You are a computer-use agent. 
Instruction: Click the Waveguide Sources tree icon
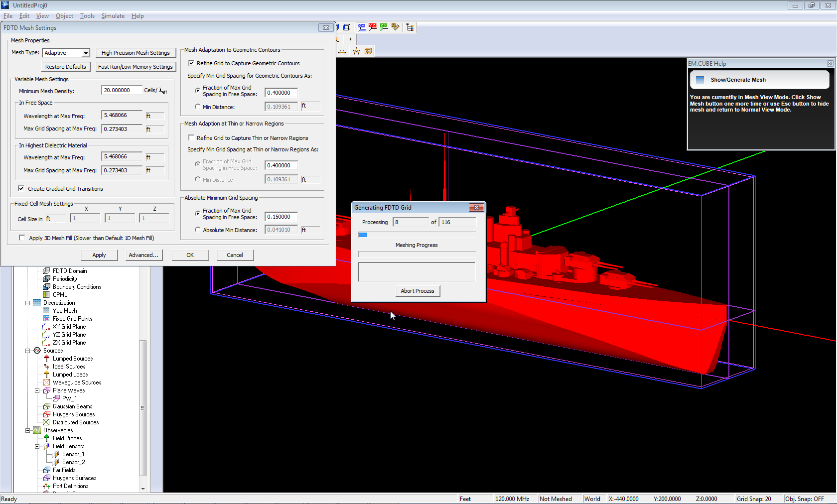[x=47, y=382]
